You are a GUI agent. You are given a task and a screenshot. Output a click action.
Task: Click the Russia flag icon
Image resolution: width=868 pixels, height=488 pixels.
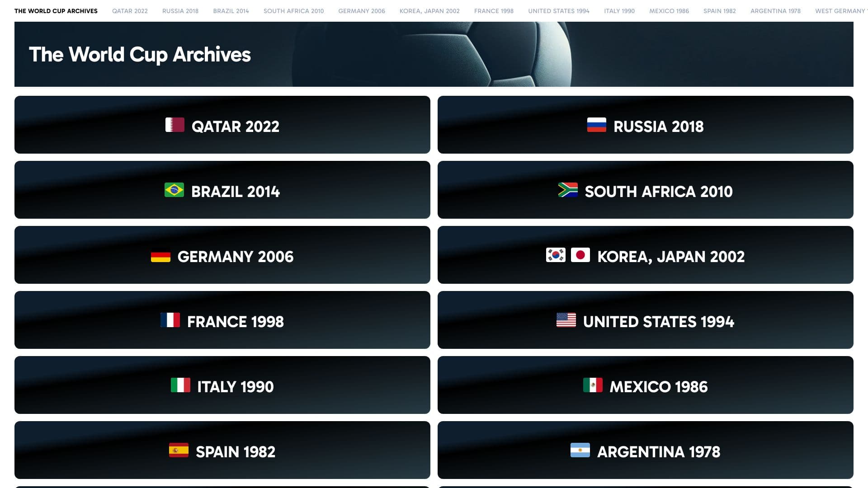(596, 125)
